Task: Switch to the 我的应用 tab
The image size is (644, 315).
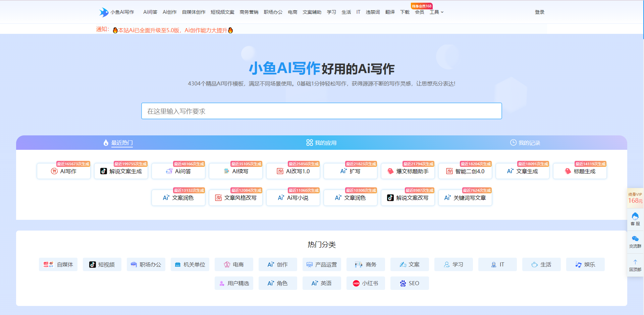Action: coord(321,143)
